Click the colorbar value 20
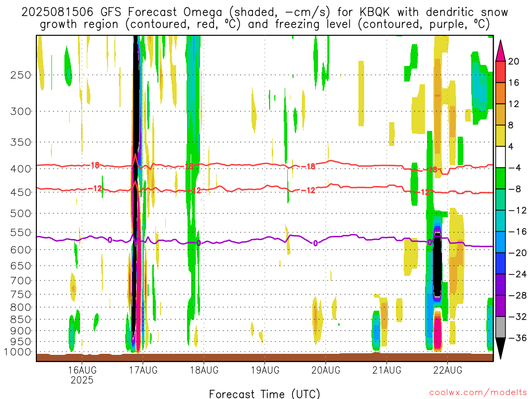Viewport: 532px width, 399px height. [514, 61]
